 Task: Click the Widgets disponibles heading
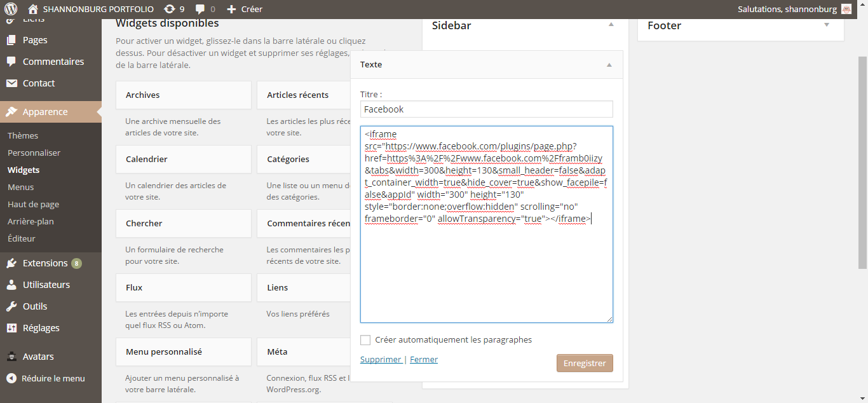tap(167, 23)
